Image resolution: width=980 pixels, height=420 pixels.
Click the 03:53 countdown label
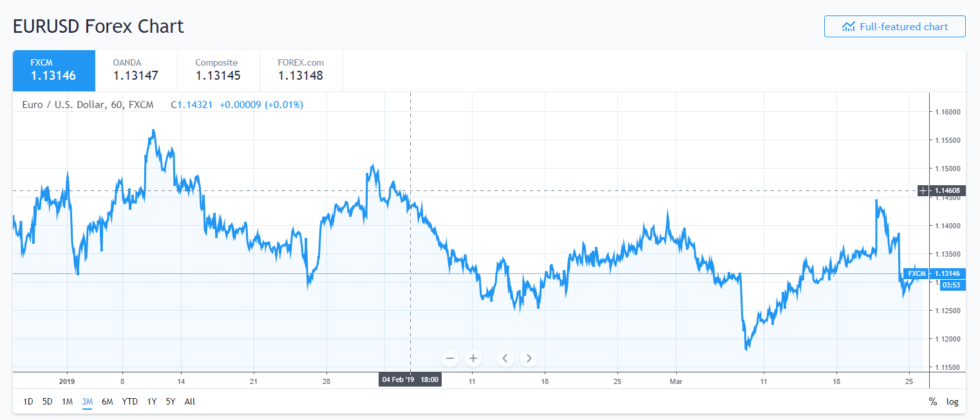tap(952, 285)
